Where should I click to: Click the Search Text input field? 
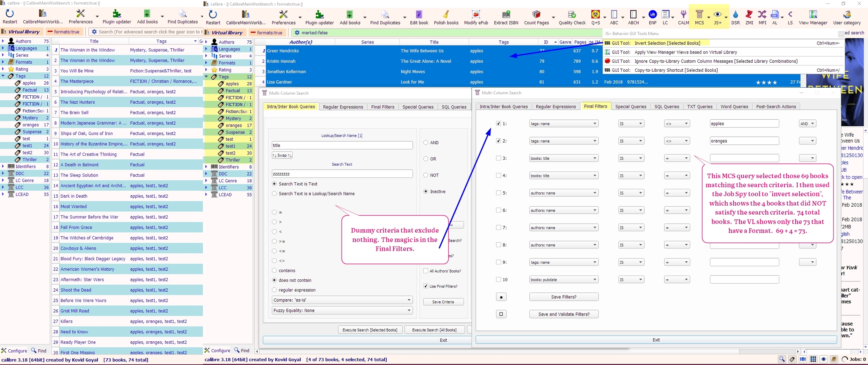[342, 174]
